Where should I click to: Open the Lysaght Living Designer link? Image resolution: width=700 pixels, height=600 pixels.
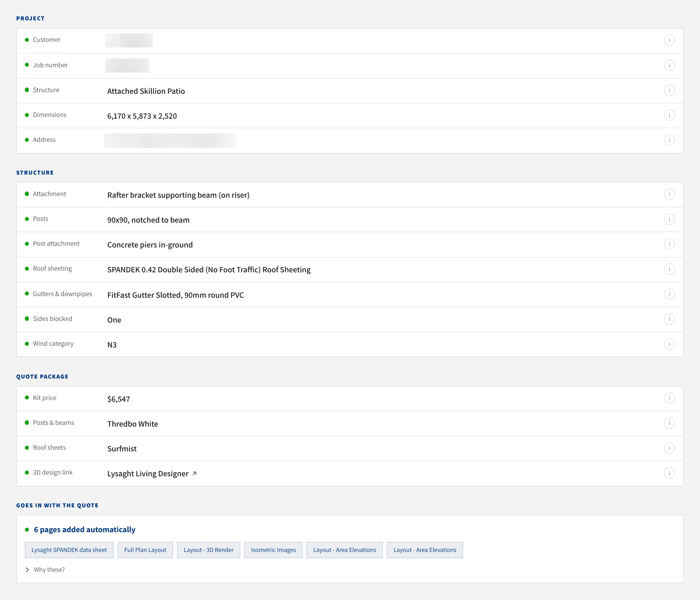[148, 474]
